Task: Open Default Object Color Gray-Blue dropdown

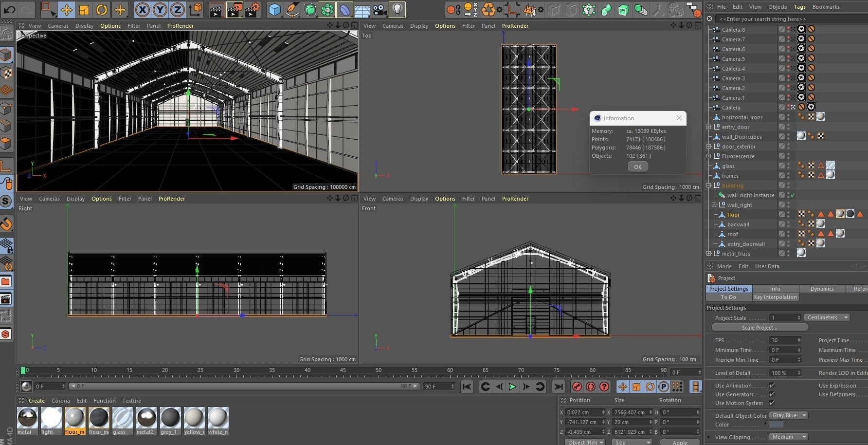Action: [x=788, y=415]
